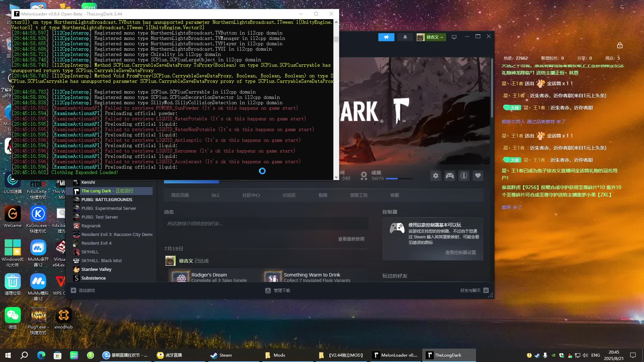Viewport: 644px width, 362px height.
Task: Open Steam game settings gear icon
Action: point(435,176)
